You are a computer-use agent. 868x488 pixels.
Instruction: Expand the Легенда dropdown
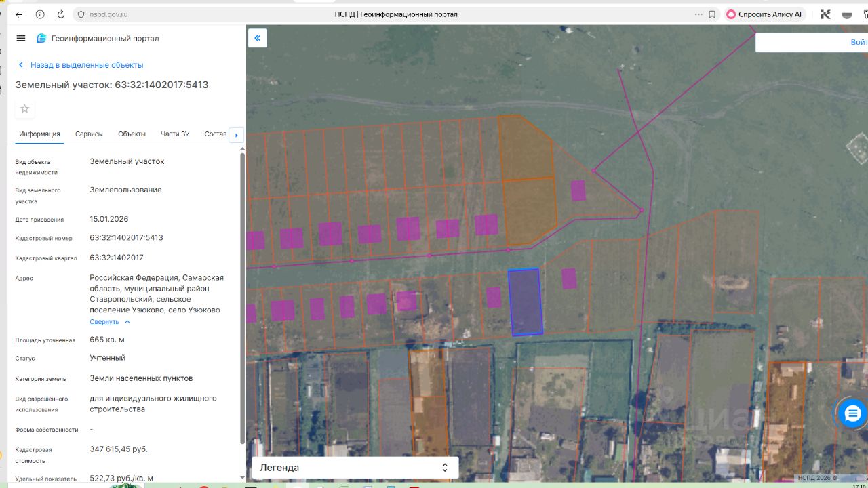[x=355, y=468]
